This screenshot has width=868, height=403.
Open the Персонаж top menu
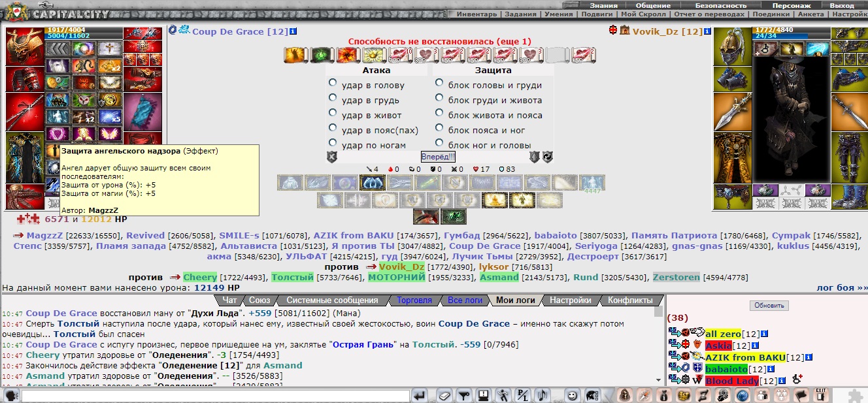(x=792, y=5)
